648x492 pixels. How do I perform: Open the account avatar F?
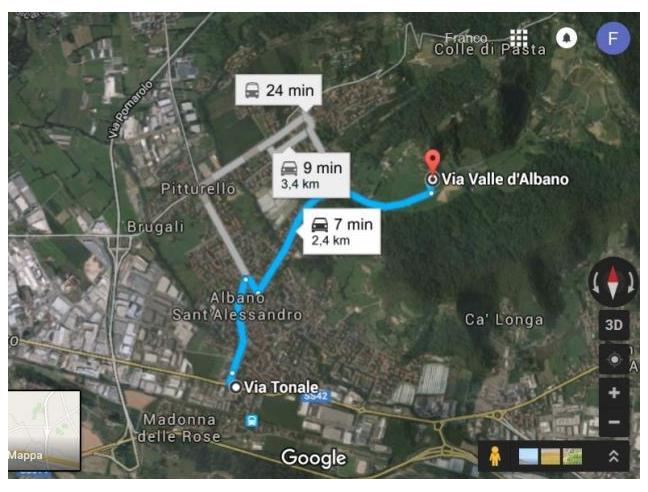(613, 38)
